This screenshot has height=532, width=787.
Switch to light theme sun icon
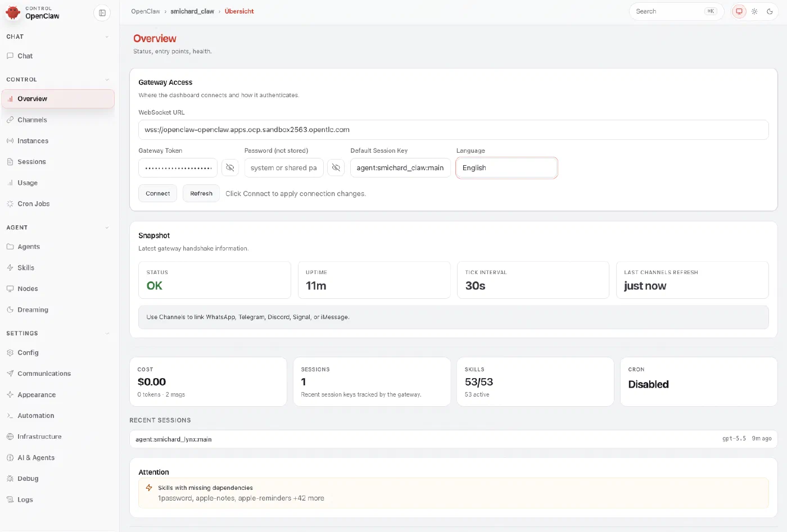tap(754, 11)
